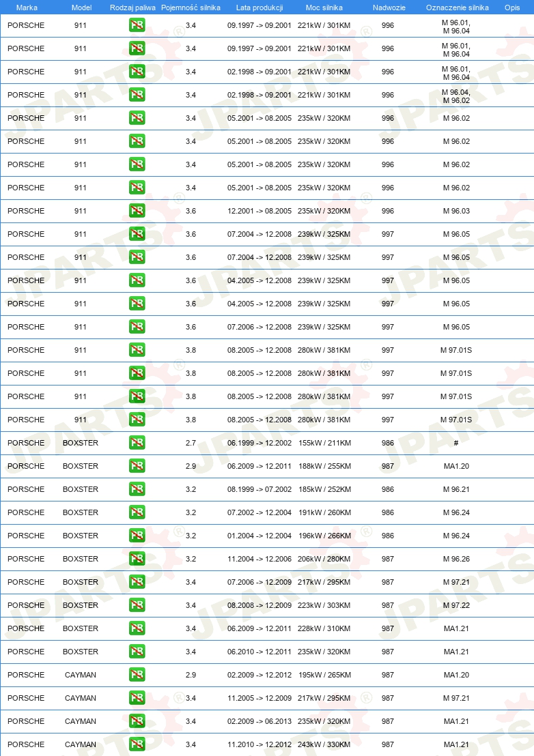Select engine capacity cell '2.7'
The height and width of the screenshot is (756, 534).
[191, 443]
